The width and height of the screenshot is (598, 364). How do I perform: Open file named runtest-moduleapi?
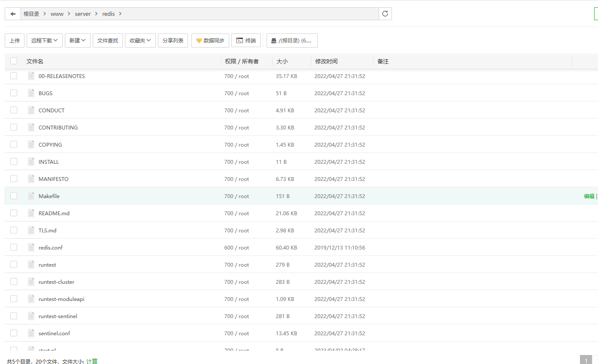[61, 299]
